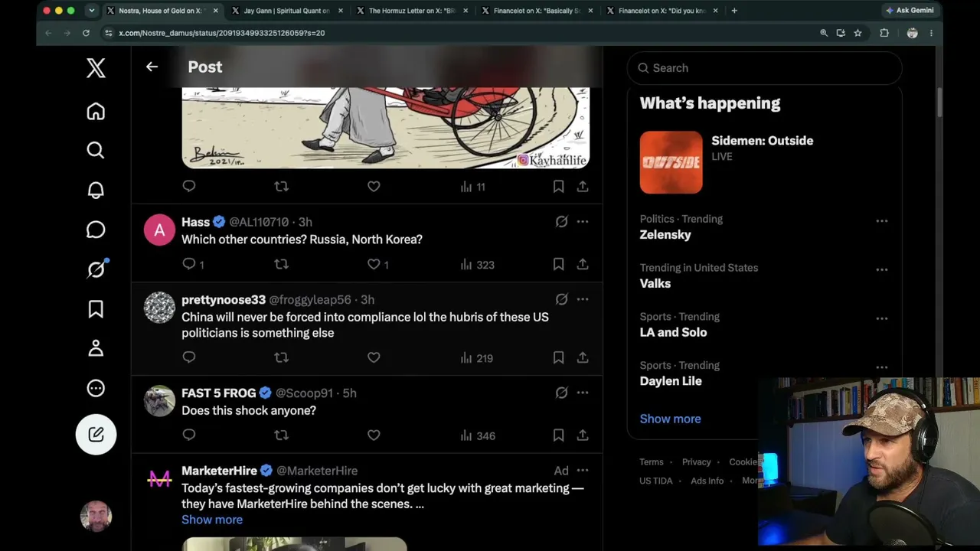Open Bookmarks in the left sidebar
This screenshot has height=551, width=980.
96,309
